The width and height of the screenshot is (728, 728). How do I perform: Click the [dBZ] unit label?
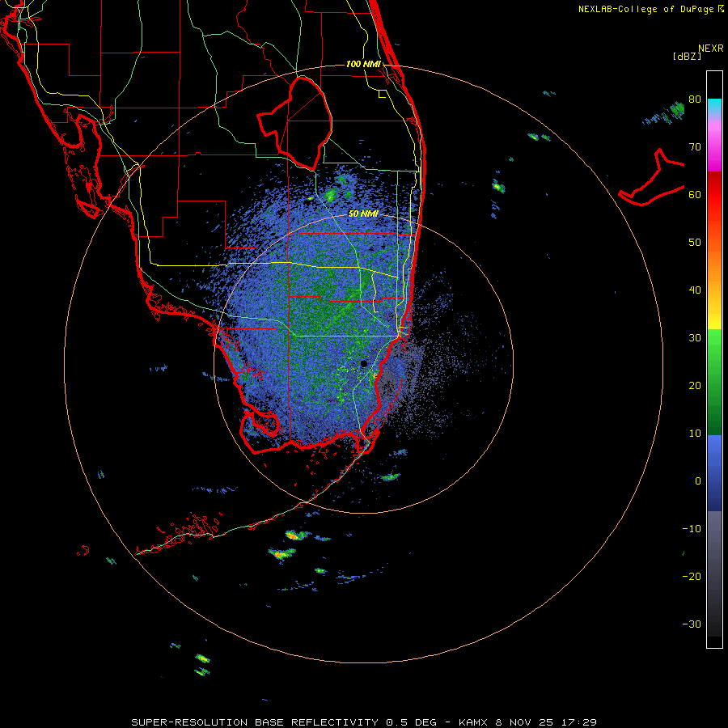point(687,56)
